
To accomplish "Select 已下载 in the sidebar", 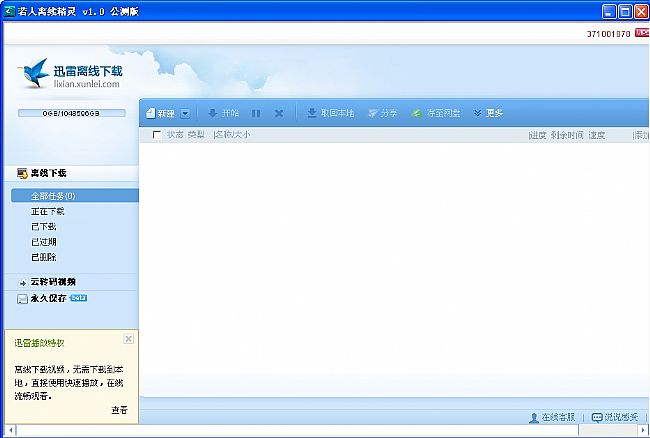I will pyautogui.click(x=44, y=227).
